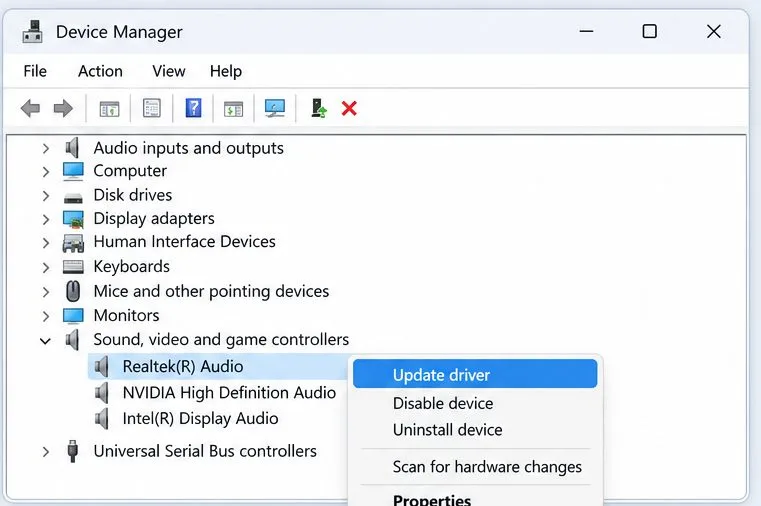Open the Action menu

pyautogui.click(x=100, y=71)
